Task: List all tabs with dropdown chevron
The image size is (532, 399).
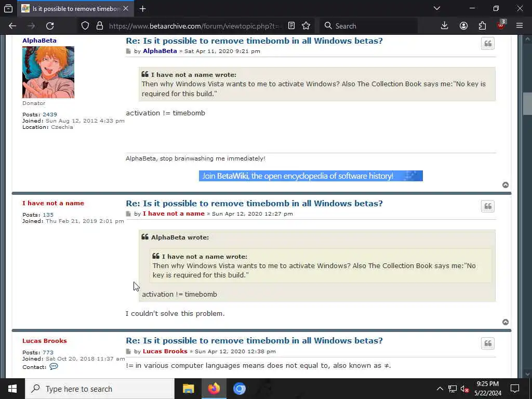Action: [437, 8]
